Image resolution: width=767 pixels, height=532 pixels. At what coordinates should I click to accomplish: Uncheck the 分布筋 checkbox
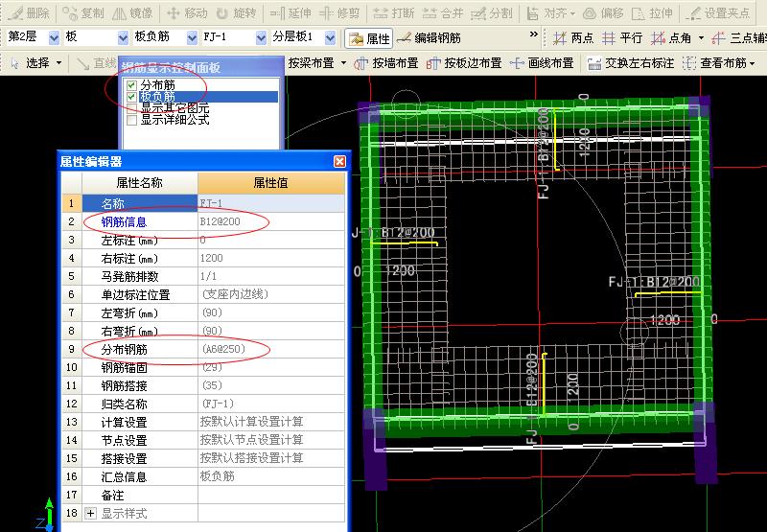click(x=131, y=85)
